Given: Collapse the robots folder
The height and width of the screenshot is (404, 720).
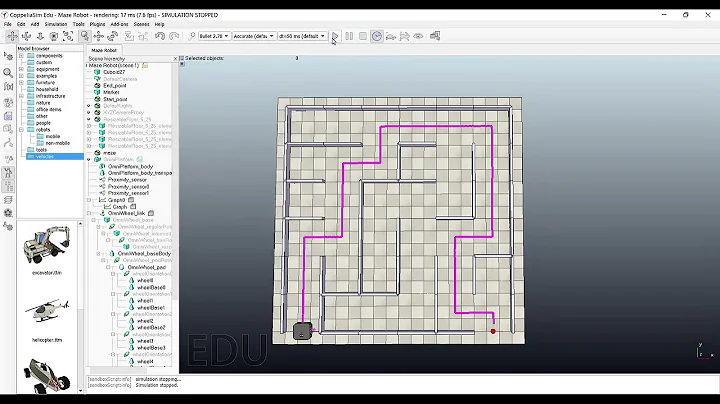Looking at the screenshot, I should tap(21, 130).
